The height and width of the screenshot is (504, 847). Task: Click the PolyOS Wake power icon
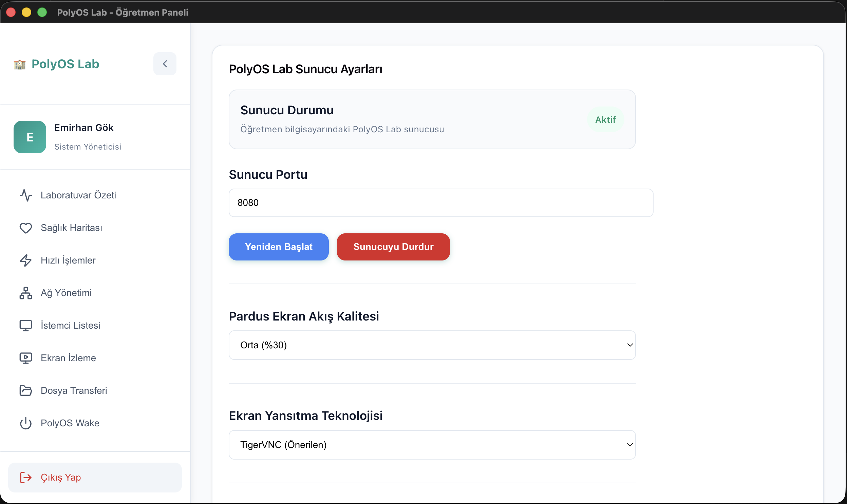coord(26,423)
